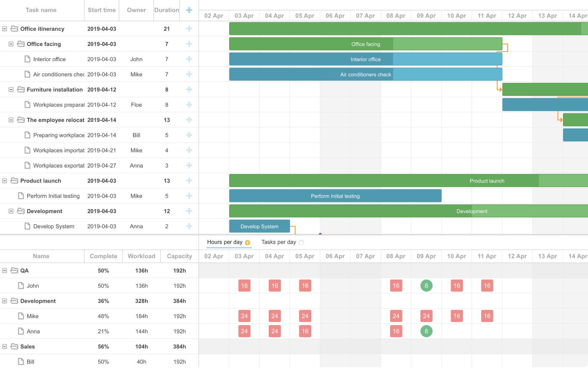
Task: Select the Hours per day radio button
Action: click(x=247, y=243)
